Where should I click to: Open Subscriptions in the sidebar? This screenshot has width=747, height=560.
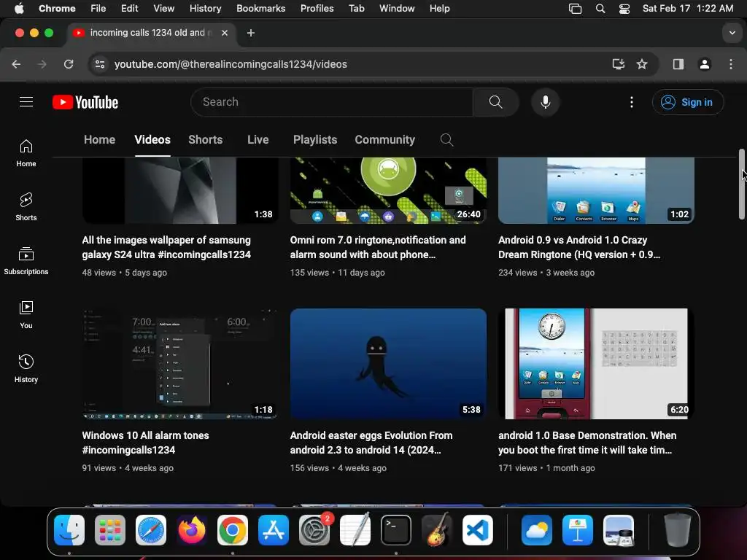26,261
